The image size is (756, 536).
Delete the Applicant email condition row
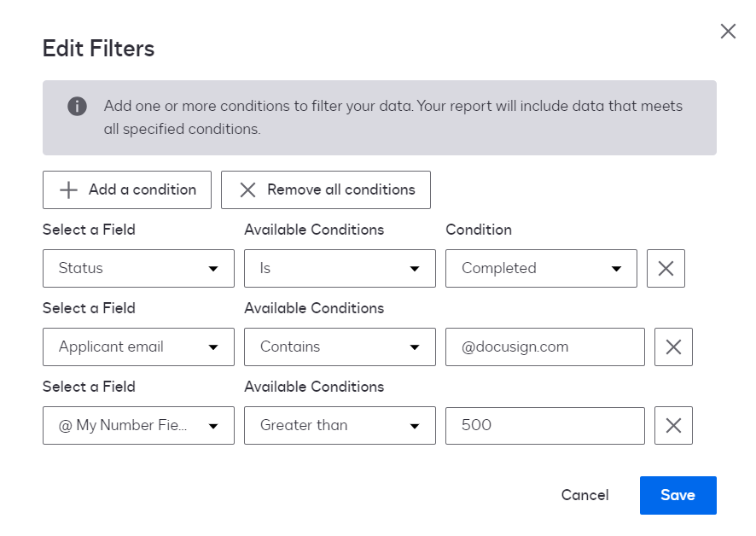(x=673, y=347)
